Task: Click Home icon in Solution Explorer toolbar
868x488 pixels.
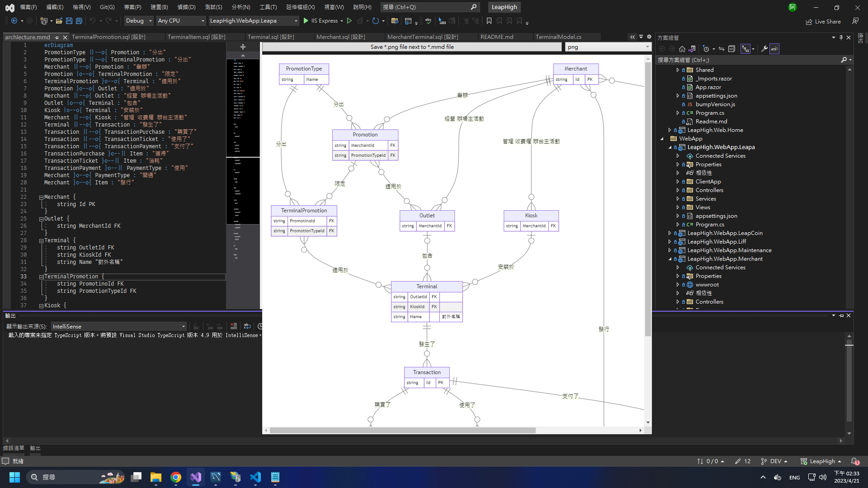Action: 682,49
